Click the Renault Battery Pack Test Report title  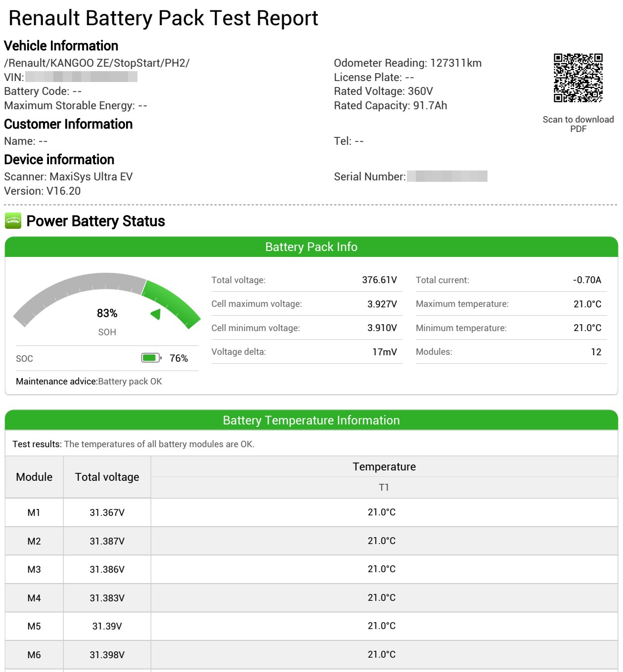tap(163, 18)
